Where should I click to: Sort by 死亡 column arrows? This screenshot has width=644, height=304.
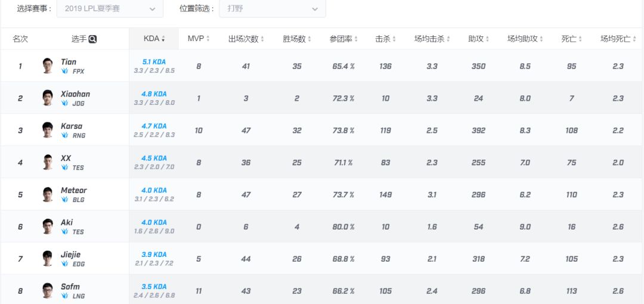(580, 39)
